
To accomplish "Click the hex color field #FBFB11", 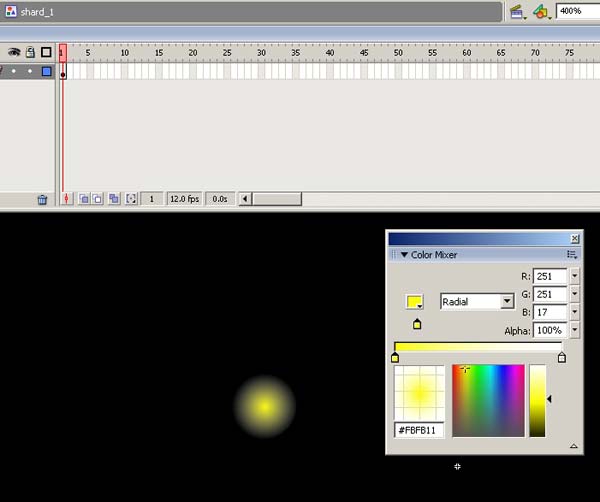I will 420,430.
